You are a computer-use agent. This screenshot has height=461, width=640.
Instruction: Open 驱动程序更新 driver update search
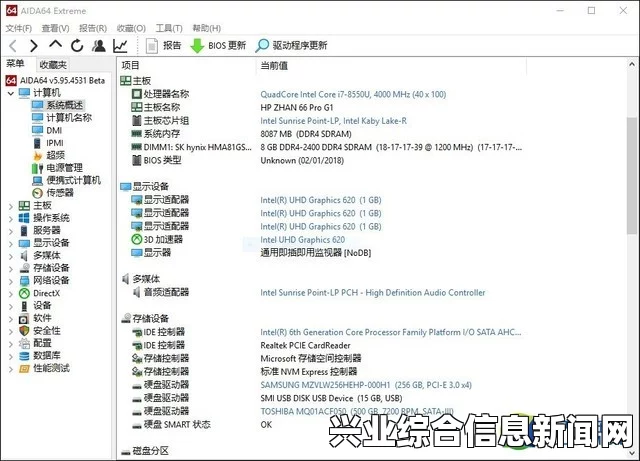point(291,46)
